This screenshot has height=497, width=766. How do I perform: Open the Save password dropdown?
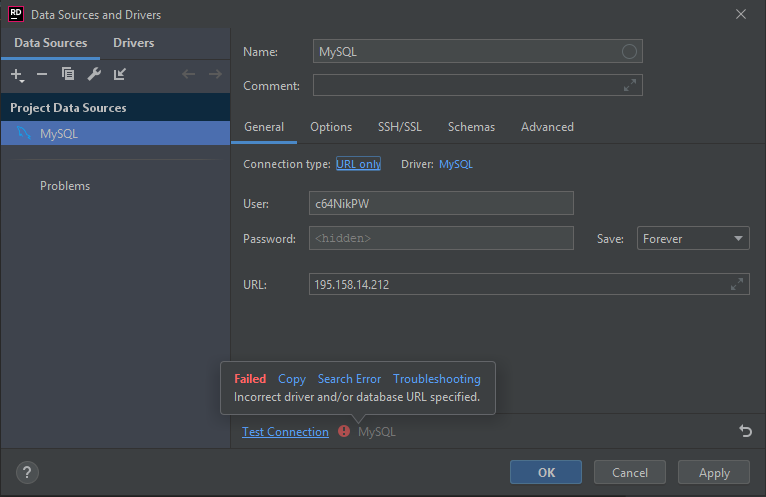tap(693, 238)
